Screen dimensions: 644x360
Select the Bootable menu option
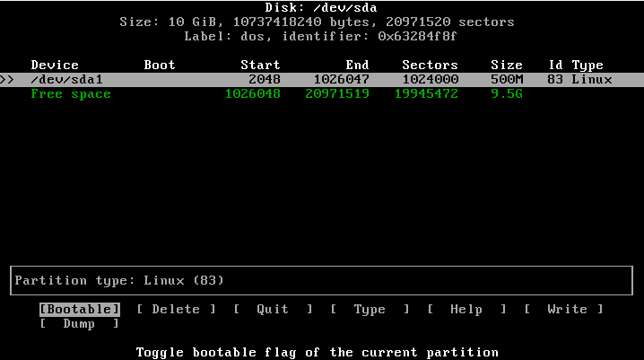[80, 309]
